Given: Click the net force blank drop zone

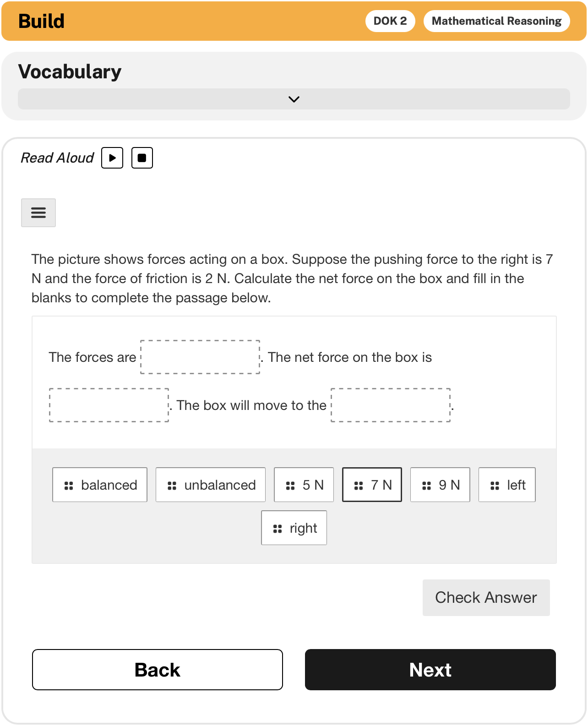Looking at the screenshot, I should (x=109, y=405).
